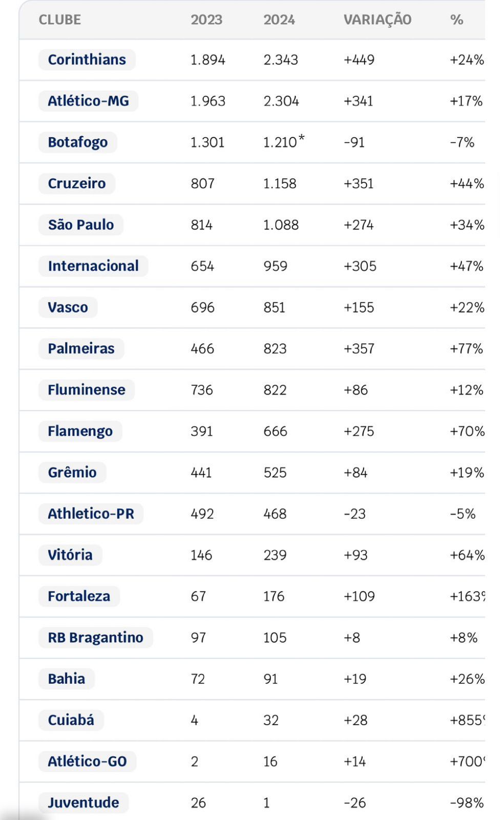This screenshot has height=820, width=504.
Task: Open the Grêmio club link
Action: pyautogui.click(x=72, y=473)
